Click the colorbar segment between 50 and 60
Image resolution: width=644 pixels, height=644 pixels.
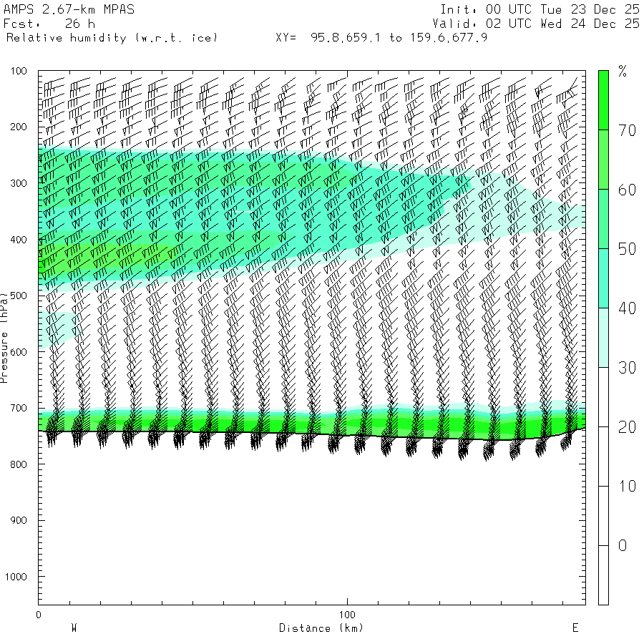603,219
